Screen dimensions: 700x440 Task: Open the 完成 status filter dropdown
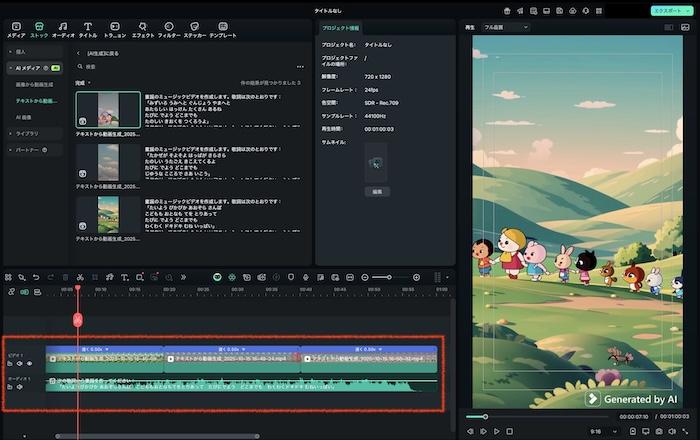[x=83, y=83]
